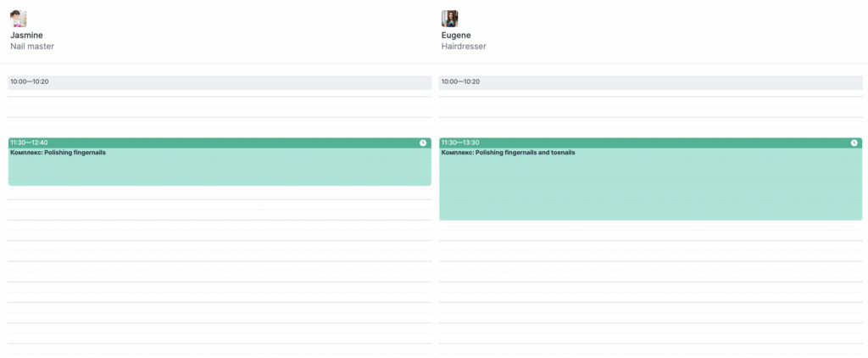Select the Nail master role label
The width and height of the screenshot is (868, 358).
click(32, 47)
